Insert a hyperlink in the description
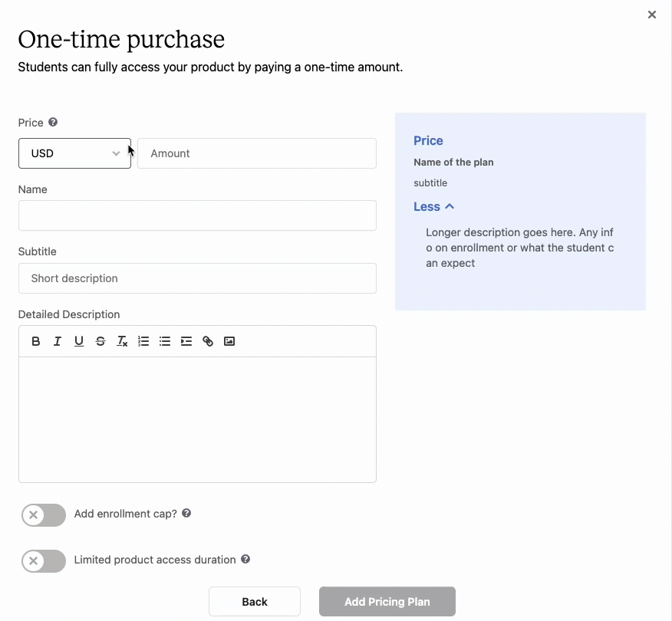The height and width of the screenshot is (621, 672). 208,341
